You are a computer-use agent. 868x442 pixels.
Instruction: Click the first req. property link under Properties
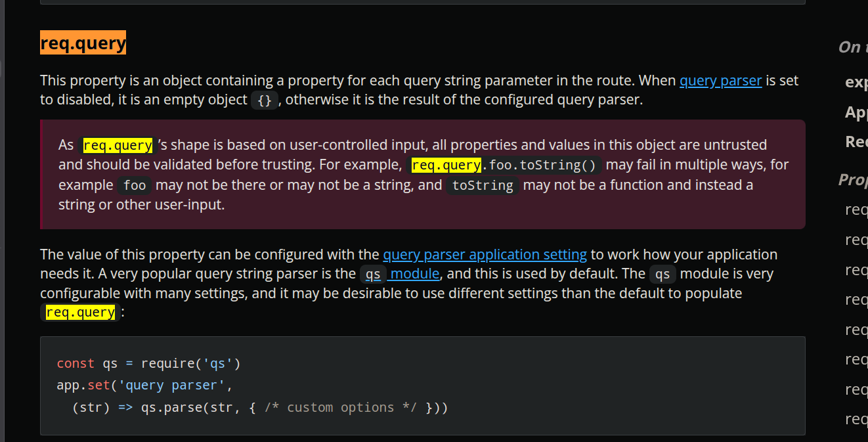[857, 209]
